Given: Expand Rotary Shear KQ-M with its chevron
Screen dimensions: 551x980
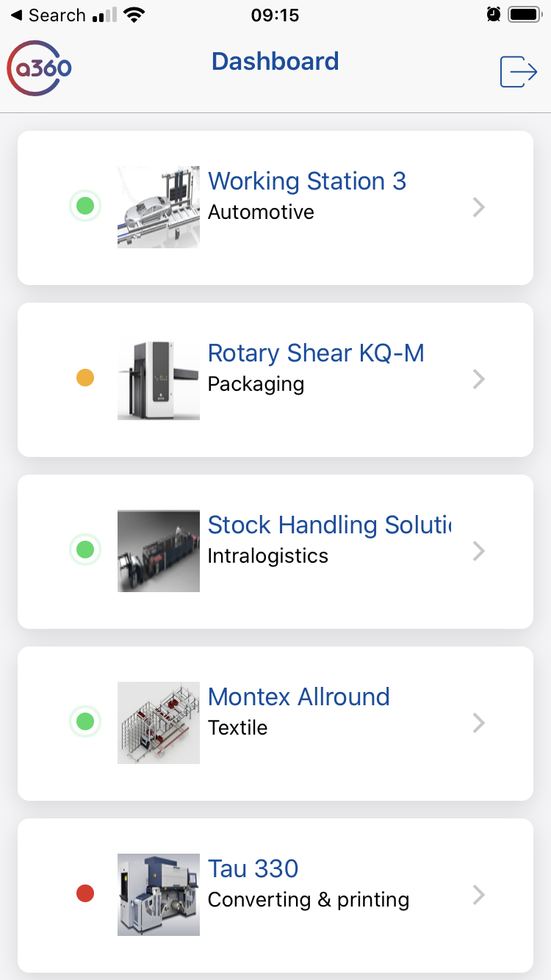Looking at the screenshot, I should pyautogui.click(x=479, y=379).
